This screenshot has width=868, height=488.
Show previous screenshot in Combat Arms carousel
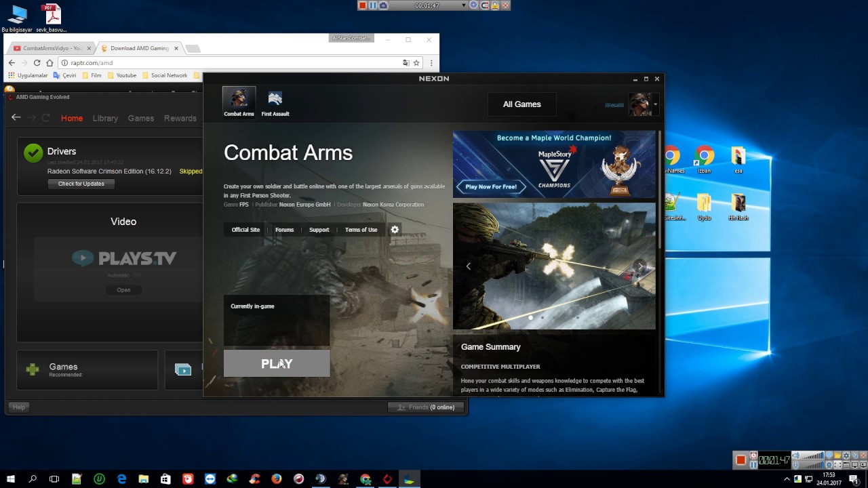(468, 266)
